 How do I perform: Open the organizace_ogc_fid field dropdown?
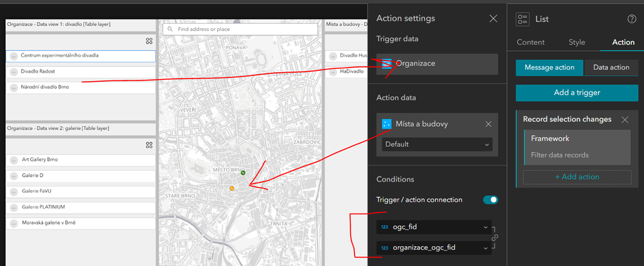point(485,247)
